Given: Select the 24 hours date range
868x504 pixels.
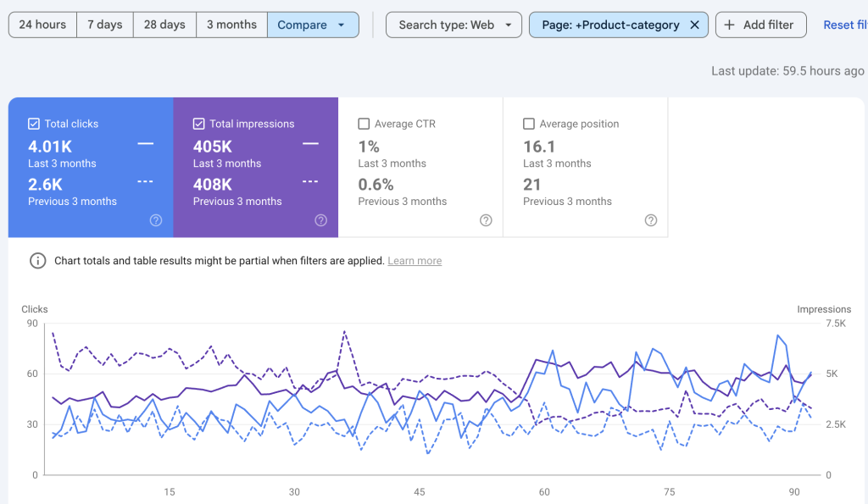Looking at the screenshot, I should point(42,25).
